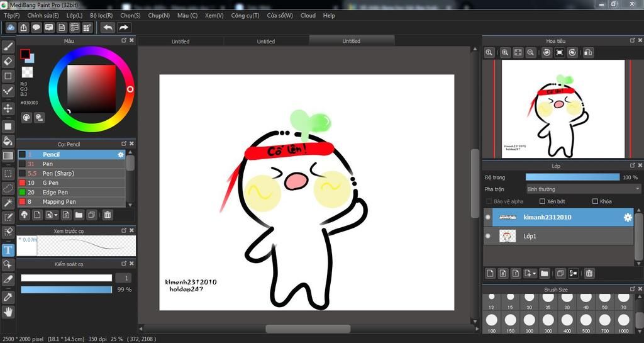
Task: Detach the Brush Size panel
Action: (x=633, y=289)
